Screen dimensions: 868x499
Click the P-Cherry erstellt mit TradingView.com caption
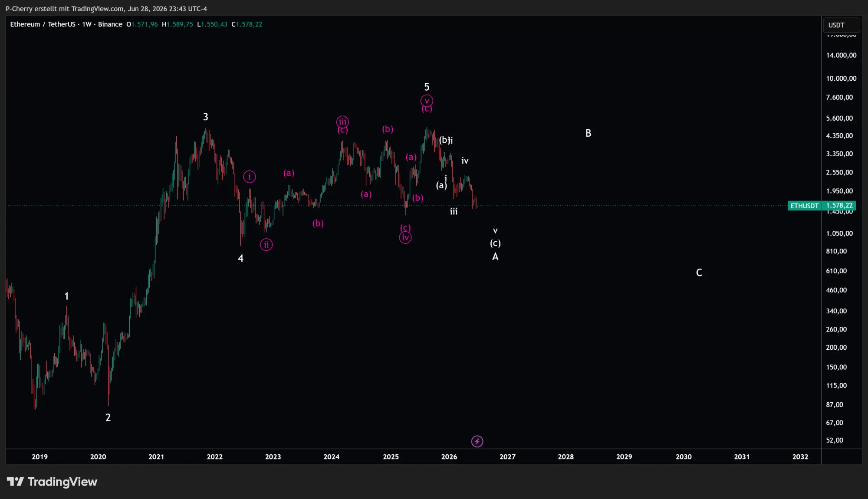[x=106, y=9]
